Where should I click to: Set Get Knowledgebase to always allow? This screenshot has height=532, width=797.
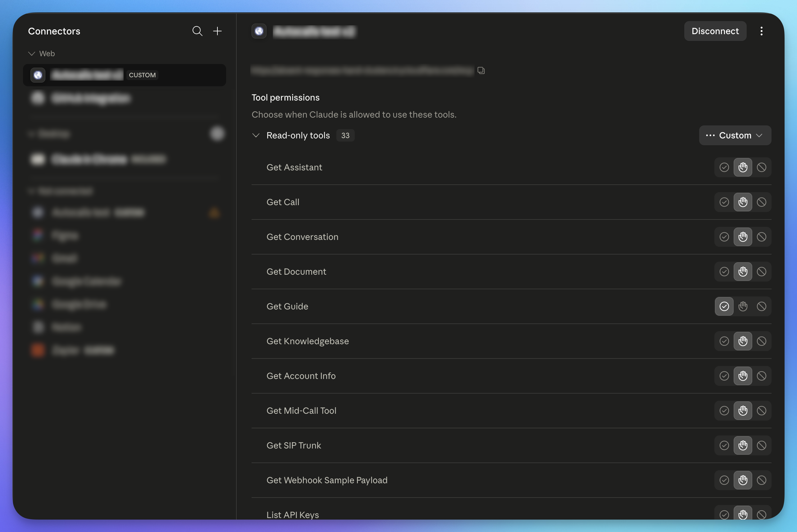[724, 341]
